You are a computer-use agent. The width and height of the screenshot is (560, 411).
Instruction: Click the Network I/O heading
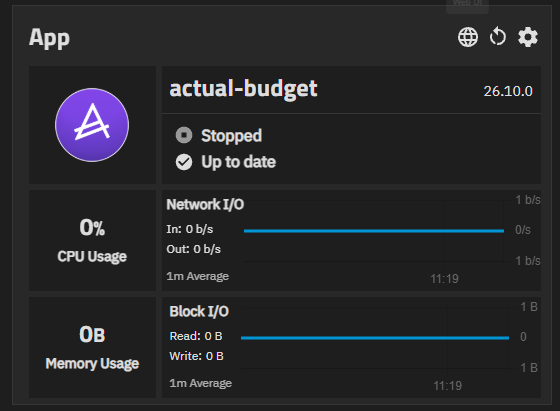[205, 205]
